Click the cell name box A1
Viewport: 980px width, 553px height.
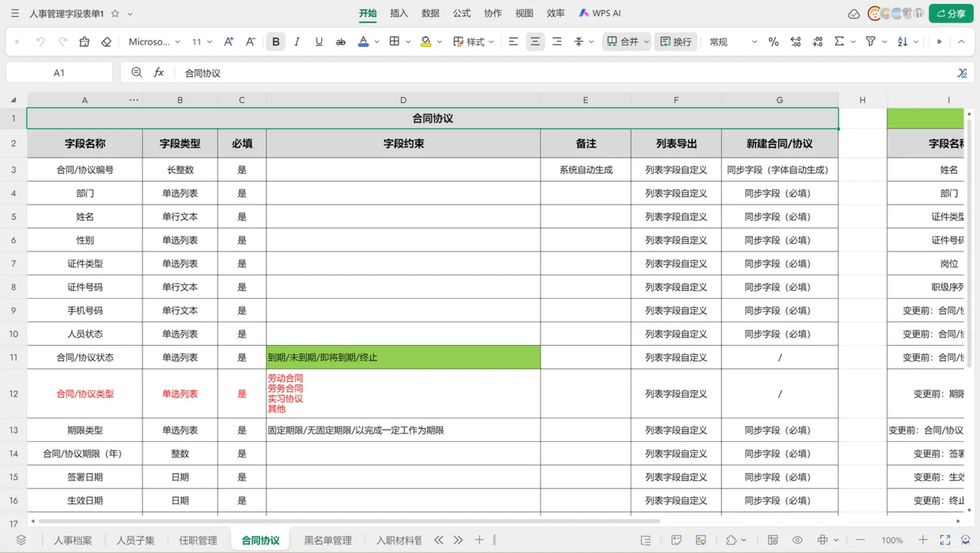(59, 72)
